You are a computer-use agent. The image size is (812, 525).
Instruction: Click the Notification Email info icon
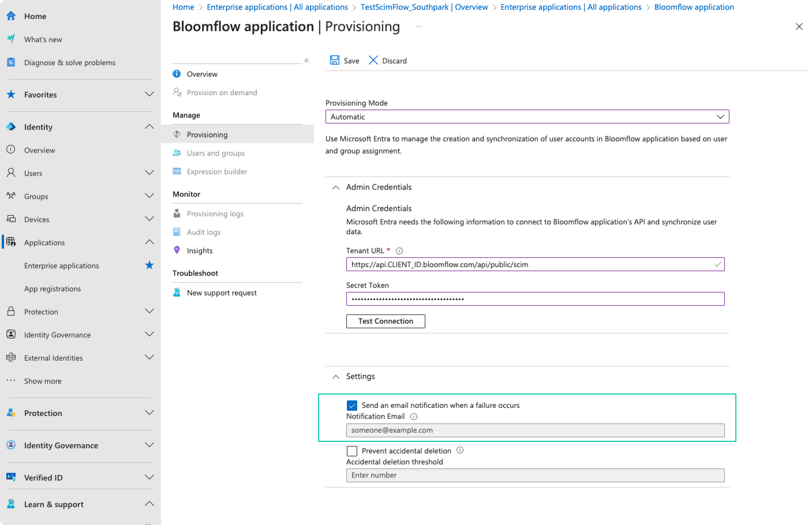click(x=413, y=416)
